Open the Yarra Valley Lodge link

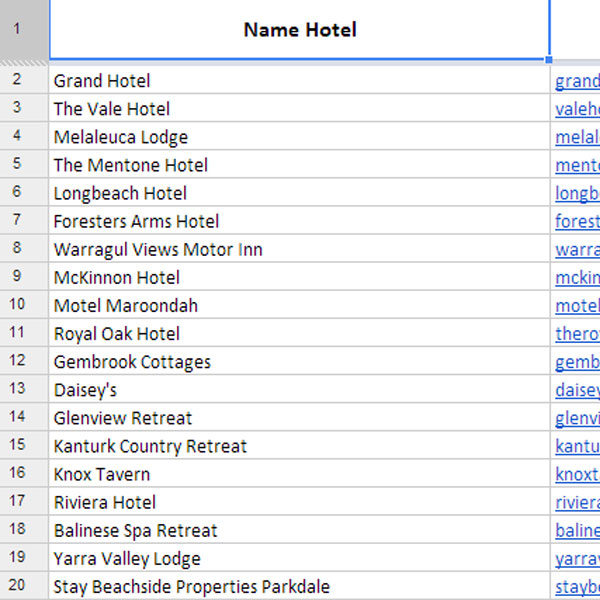(x=578, y=558)
